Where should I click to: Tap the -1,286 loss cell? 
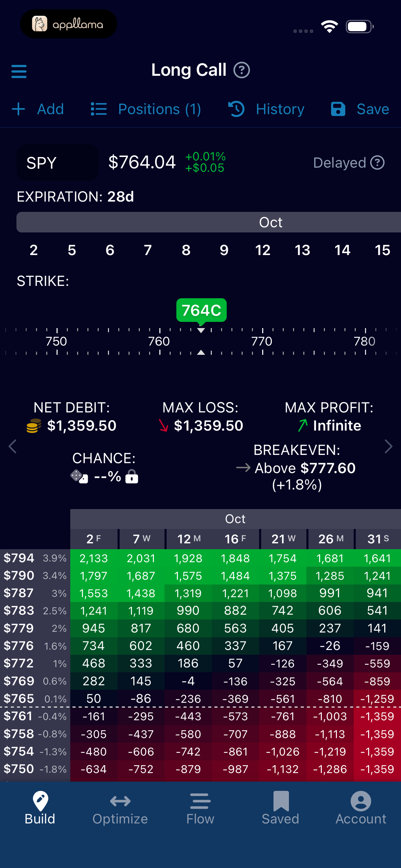point(330,769)
